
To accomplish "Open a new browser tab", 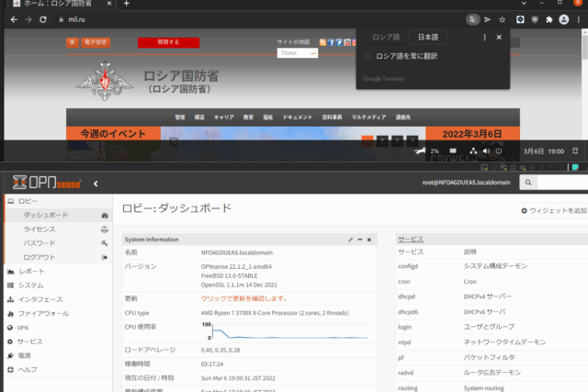I will 127,4.
